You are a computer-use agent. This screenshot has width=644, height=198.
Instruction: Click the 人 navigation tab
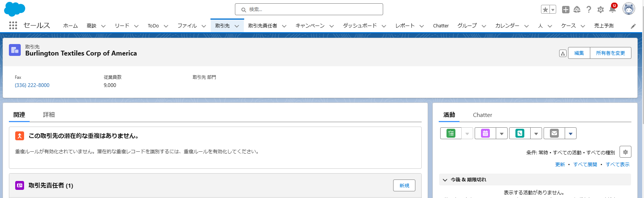click(x=540, y=26)
